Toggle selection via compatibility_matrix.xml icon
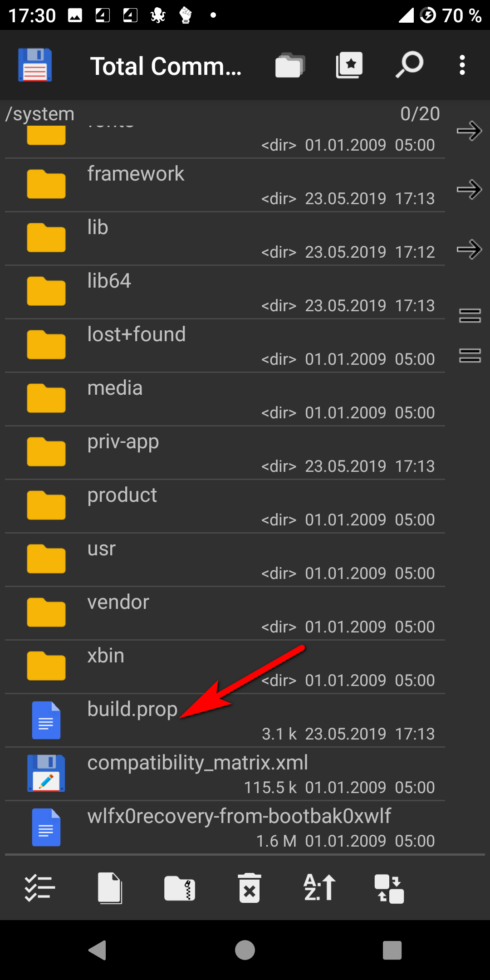Image resolution: width=490 pixels, height=980 pixels. (46, 774)
